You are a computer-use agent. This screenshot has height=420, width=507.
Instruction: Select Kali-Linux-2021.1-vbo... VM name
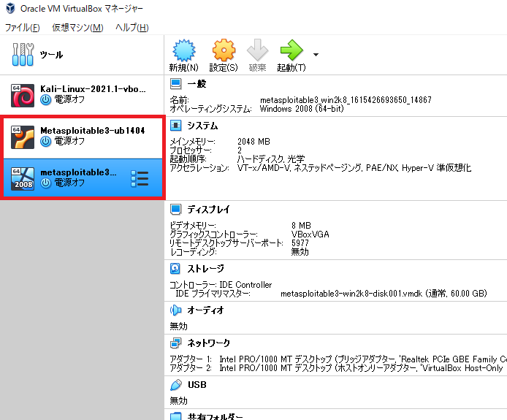coord(93,89)
